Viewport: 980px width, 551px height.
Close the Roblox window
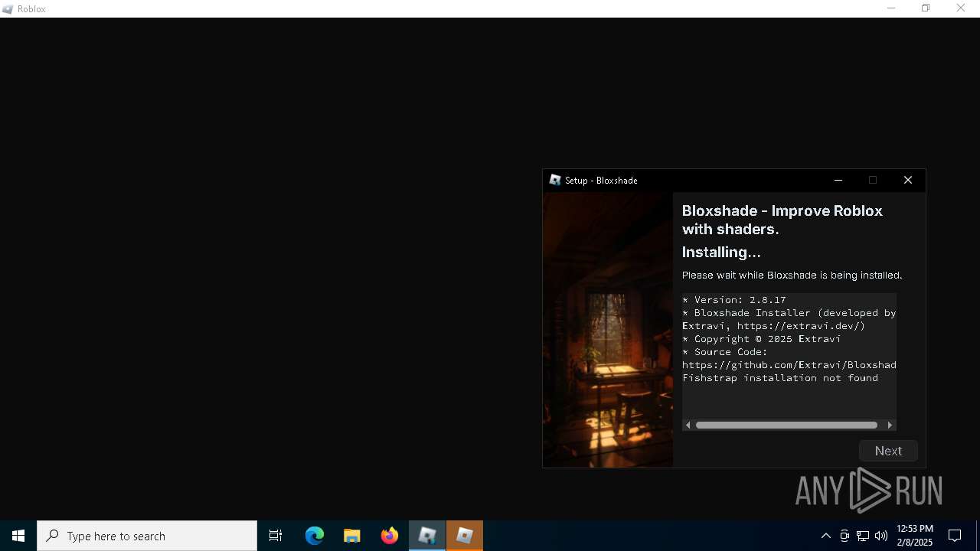[961, 8]
